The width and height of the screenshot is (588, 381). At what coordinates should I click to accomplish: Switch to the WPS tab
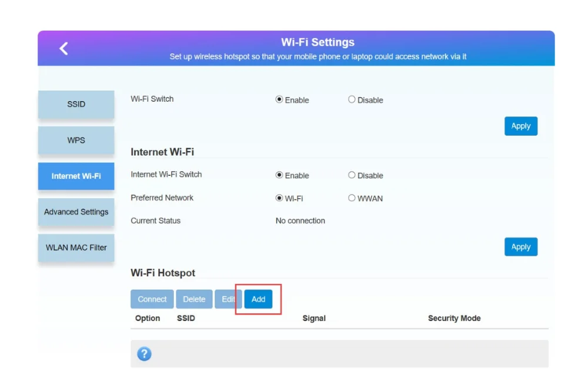pos(76,141)
